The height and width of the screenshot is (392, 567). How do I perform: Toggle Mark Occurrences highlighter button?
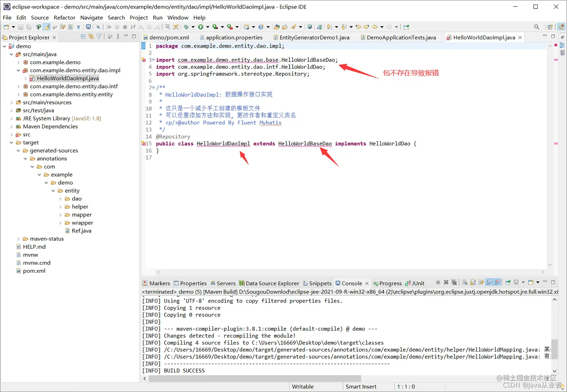pyautogui.click(x=46, y=27)
